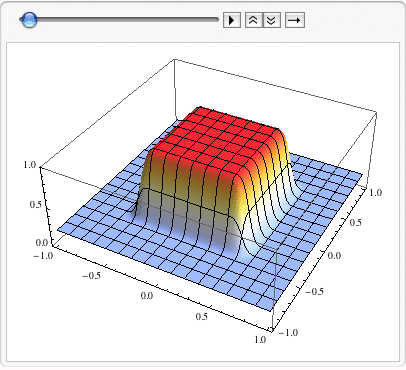Click the -0.5 label on front bottom axis

91,276
